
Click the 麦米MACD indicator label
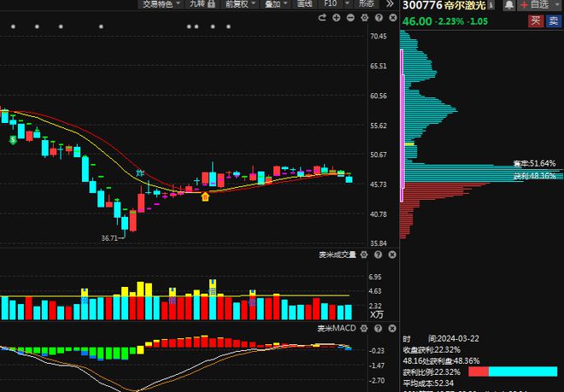pyautogui.click(x=337, y=328)
